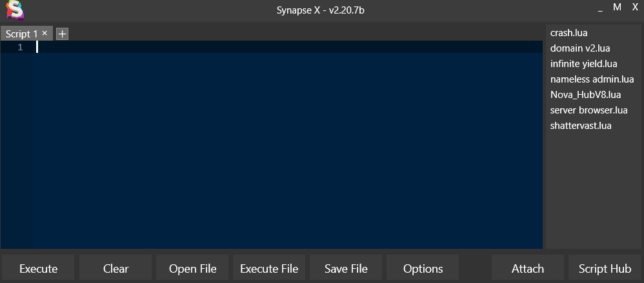Close the Script 1 tab
This screenshot has height=283, width=644.
[x=45, y=33]
